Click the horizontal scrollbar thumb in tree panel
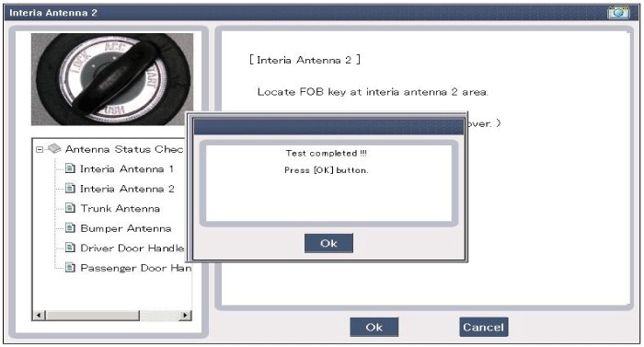This screenshot has width=644, height=347. tap(92, 316)
